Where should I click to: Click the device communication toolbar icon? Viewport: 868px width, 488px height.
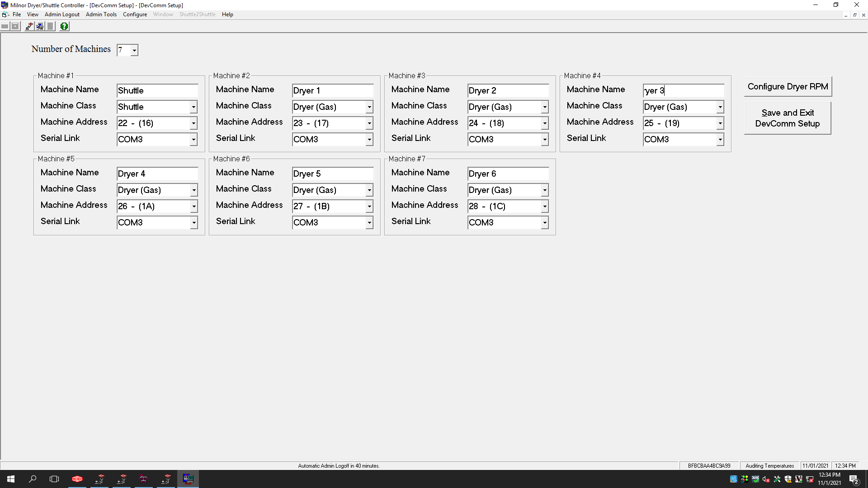(x=29, y=26)
